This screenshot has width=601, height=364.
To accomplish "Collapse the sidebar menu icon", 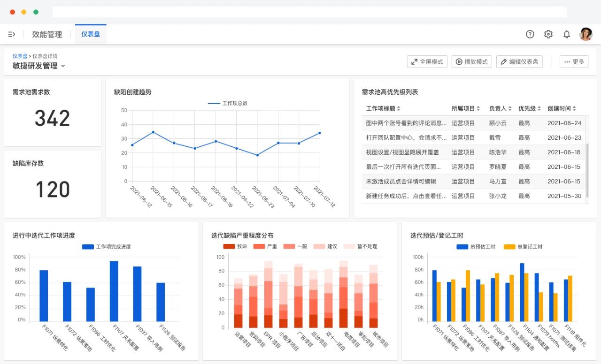I will click(12, 34).
